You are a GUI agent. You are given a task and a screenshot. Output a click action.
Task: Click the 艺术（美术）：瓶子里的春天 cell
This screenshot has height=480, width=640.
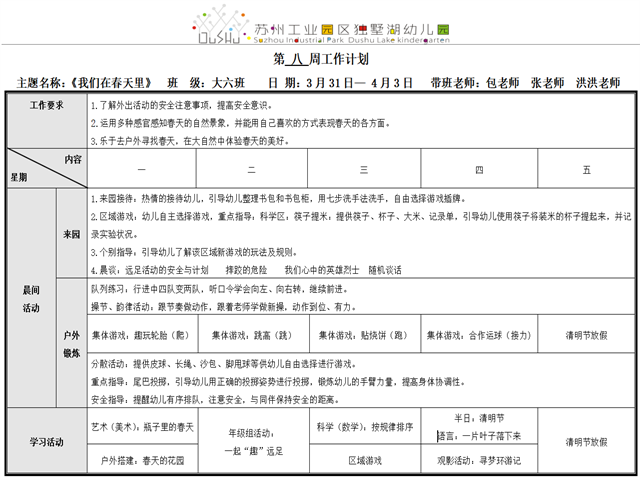143,427
